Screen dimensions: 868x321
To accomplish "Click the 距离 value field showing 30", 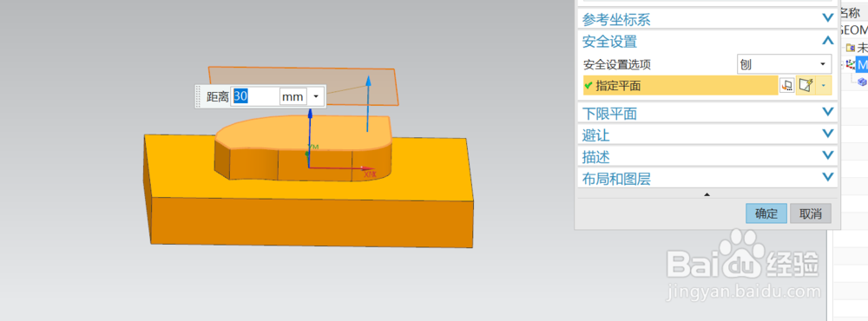I will point(254,97).
